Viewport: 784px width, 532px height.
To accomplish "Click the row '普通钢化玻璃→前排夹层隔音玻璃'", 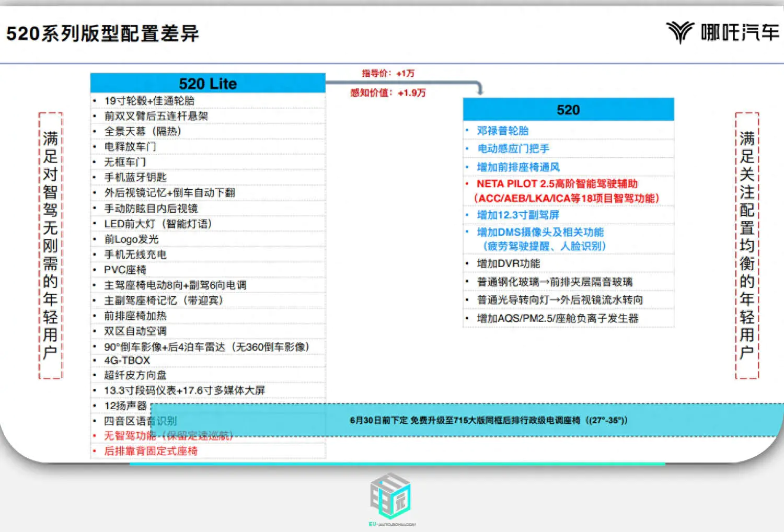I will pos(568,282).
